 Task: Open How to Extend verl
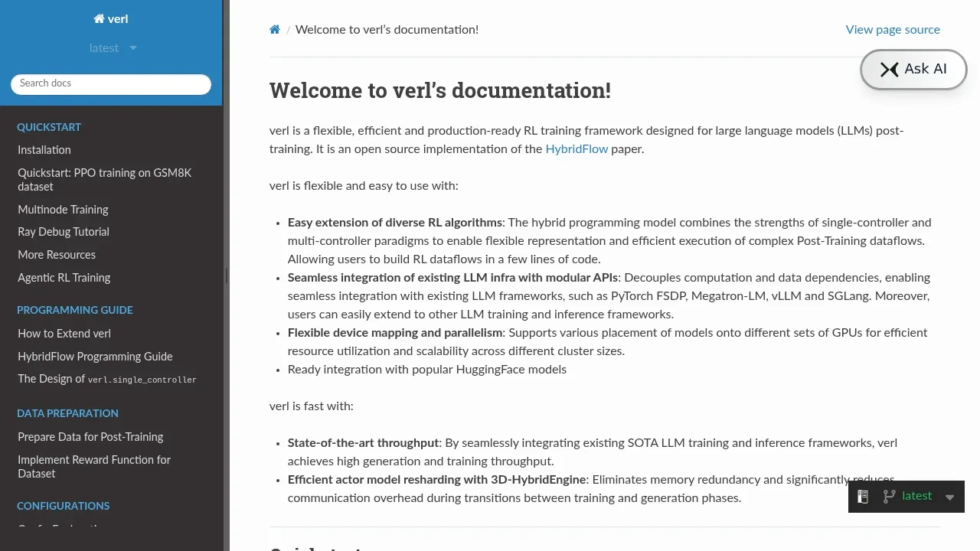point(64,334)
